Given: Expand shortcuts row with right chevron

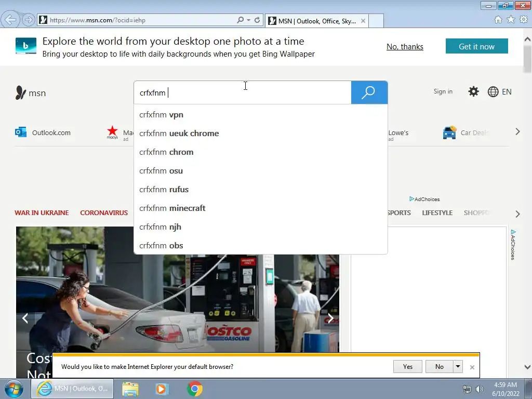Looking at the screenshot, I should (517, 131).
